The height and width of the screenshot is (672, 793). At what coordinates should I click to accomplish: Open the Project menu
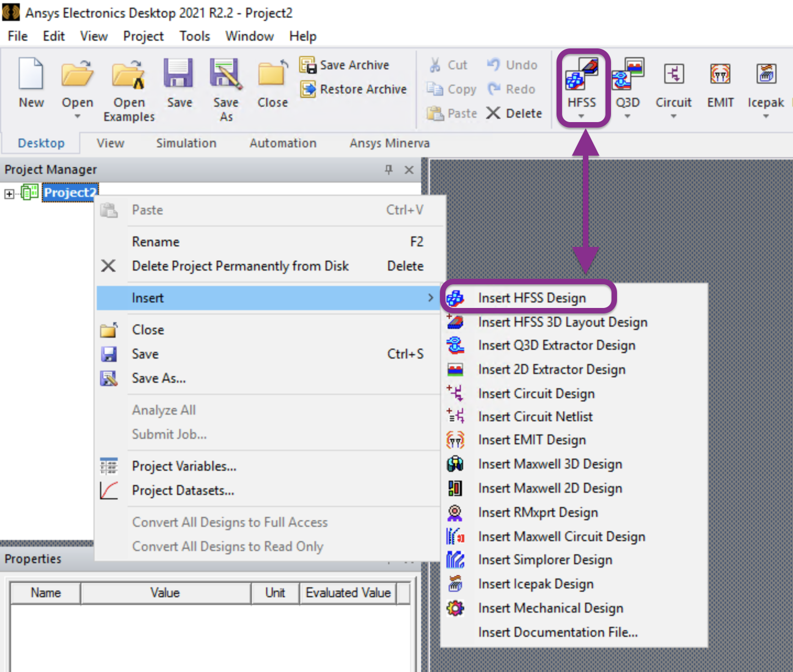[144, 36]
